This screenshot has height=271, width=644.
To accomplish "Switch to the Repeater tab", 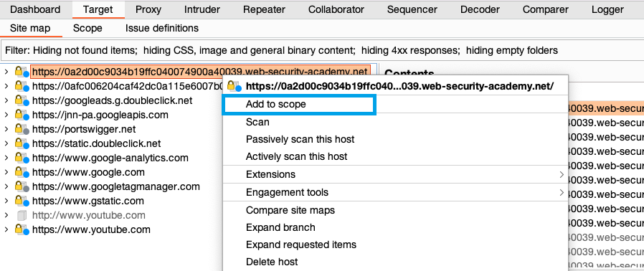I will pyautogui.click(x=264, y=9).
